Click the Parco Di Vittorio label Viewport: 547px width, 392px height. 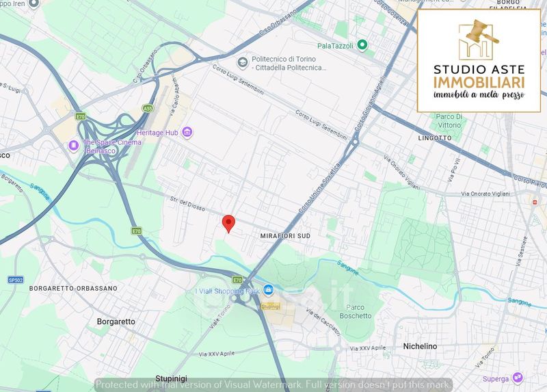pos(449,121)
